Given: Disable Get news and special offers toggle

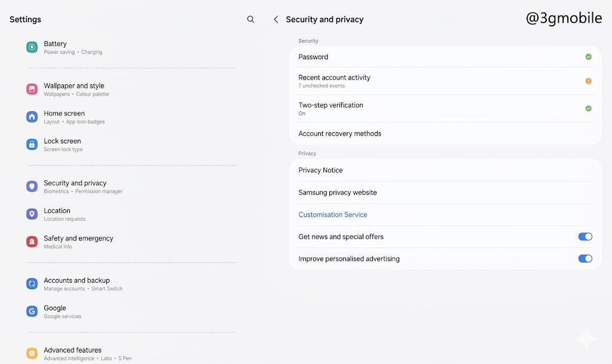Looking at the screenshot, I should pyautogui.click(x=585, y=237).
